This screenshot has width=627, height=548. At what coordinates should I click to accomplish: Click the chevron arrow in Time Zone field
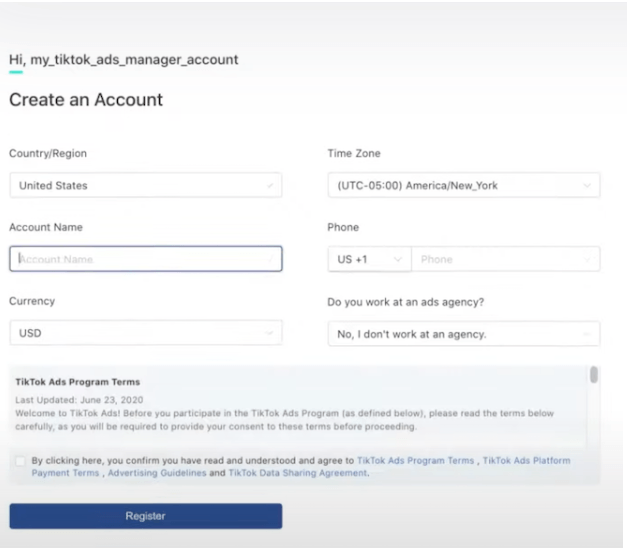click(587, 186)
